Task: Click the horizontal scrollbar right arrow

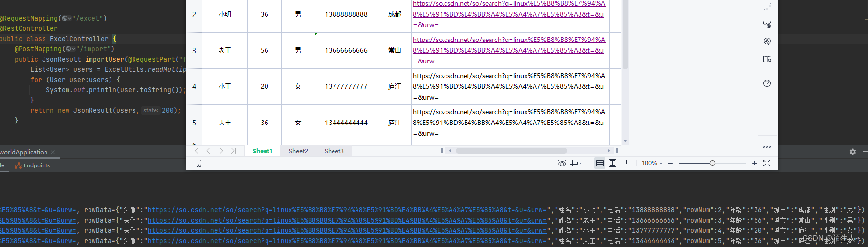Action: point(609,151)
